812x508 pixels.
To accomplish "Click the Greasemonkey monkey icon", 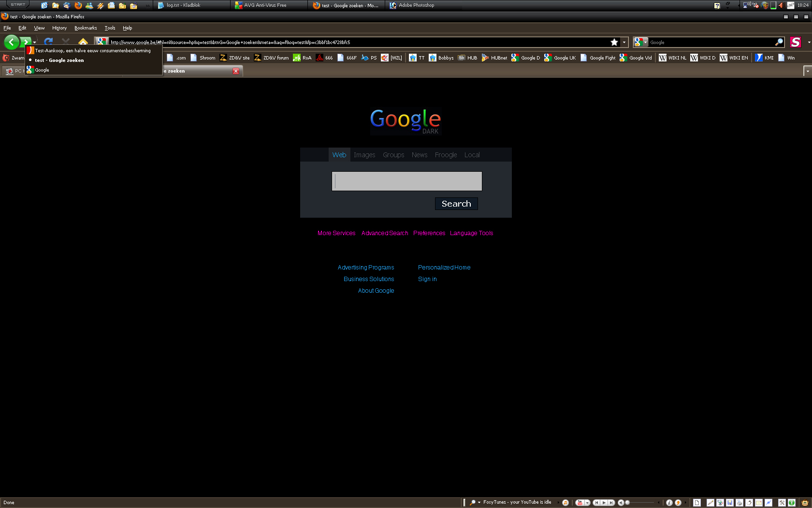I will [x=805, y=503].
